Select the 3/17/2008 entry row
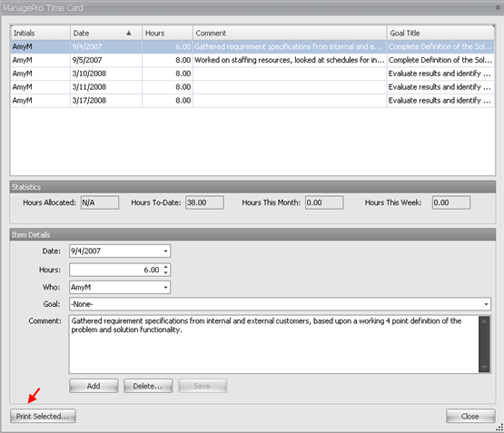 [x=252, y=101]
